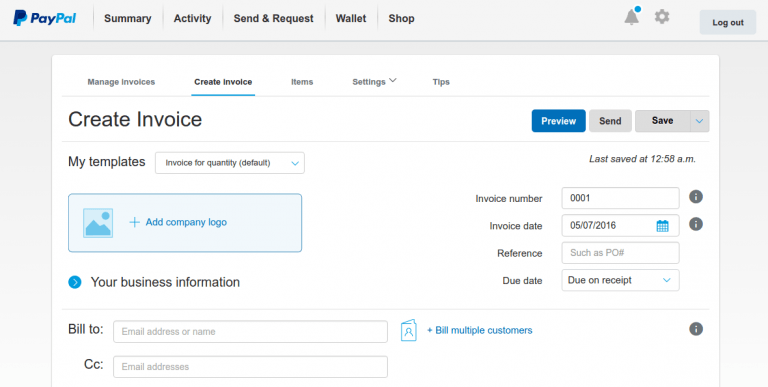The width and height of the screenshot is (768, 387).
Task: Click the PayPal logo
Action: tap(45, 18)
